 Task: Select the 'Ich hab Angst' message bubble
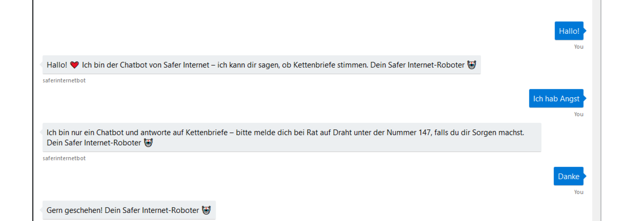point(556,98)
